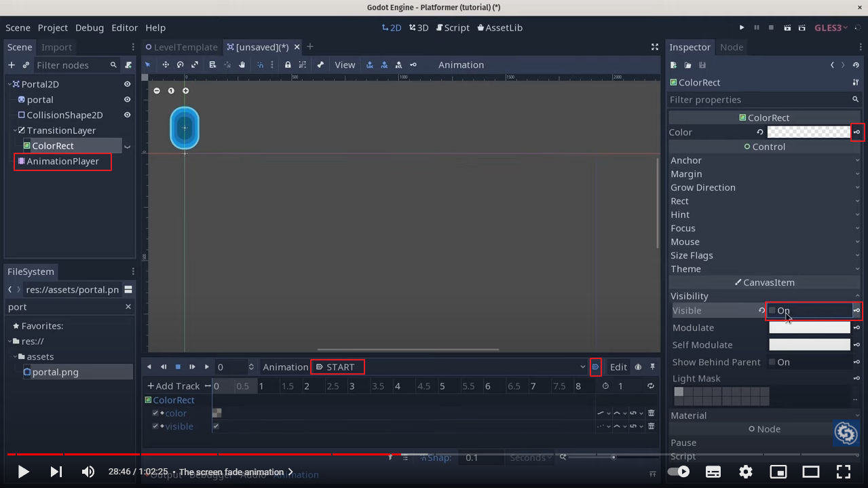This screenshot has height=488, width=868.
Task: Switch to the LevelTemplate scene tab
Action: click(181, 47)
